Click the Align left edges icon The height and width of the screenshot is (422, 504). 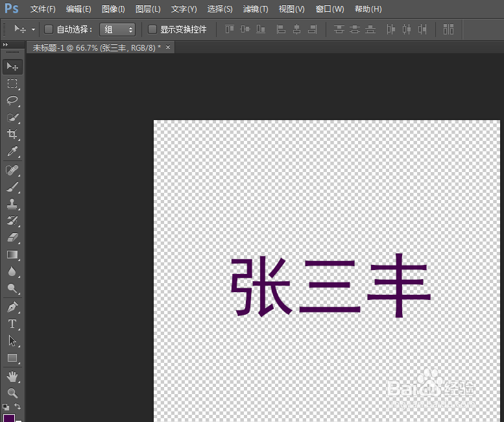[281, 29]
